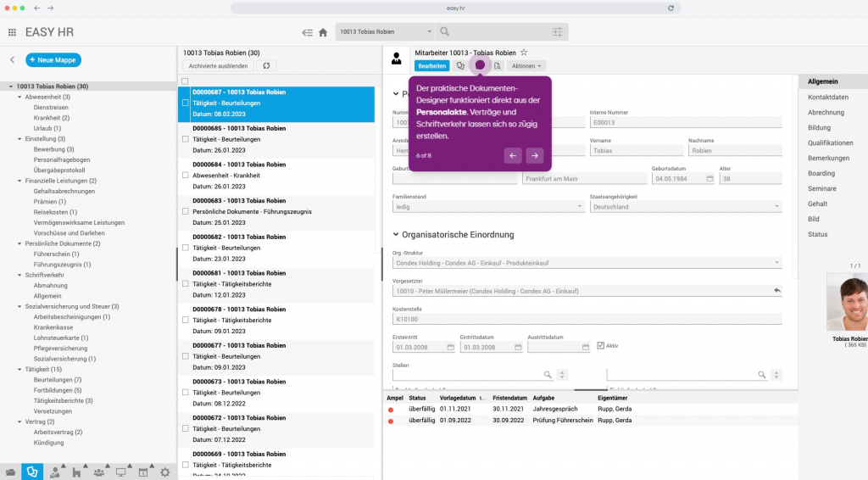
Task: Check the box for document D0000685
Action: pyautogui.click(x=186, y=139)
